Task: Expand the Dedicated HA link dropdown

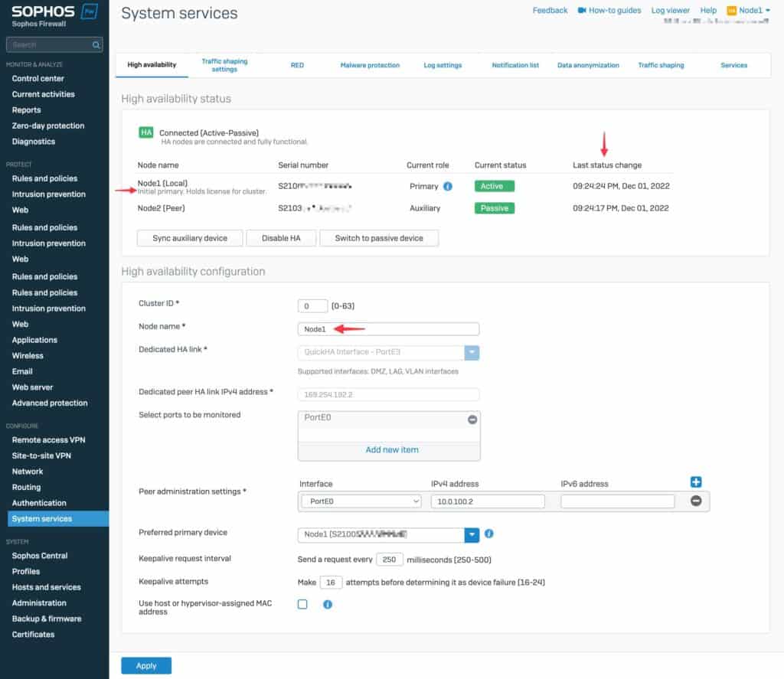Action: pyautogui.click(x=472, y=352)
